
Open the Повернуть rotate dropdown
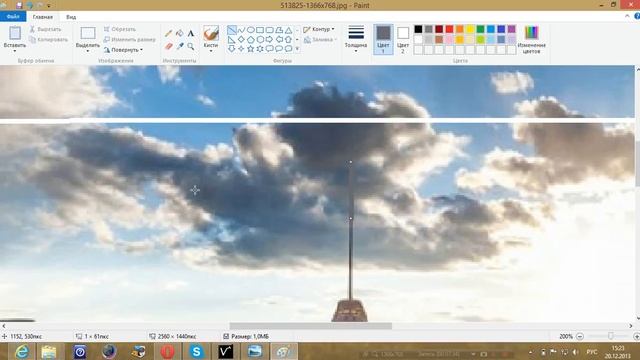pos(123,50)
